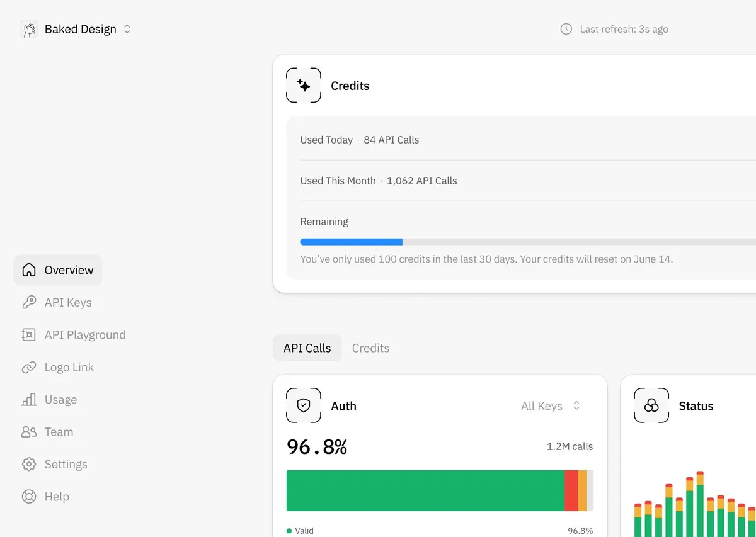Click the orange segment of the Auth bar
756x537 pixels.
click(x=583, y=490)
